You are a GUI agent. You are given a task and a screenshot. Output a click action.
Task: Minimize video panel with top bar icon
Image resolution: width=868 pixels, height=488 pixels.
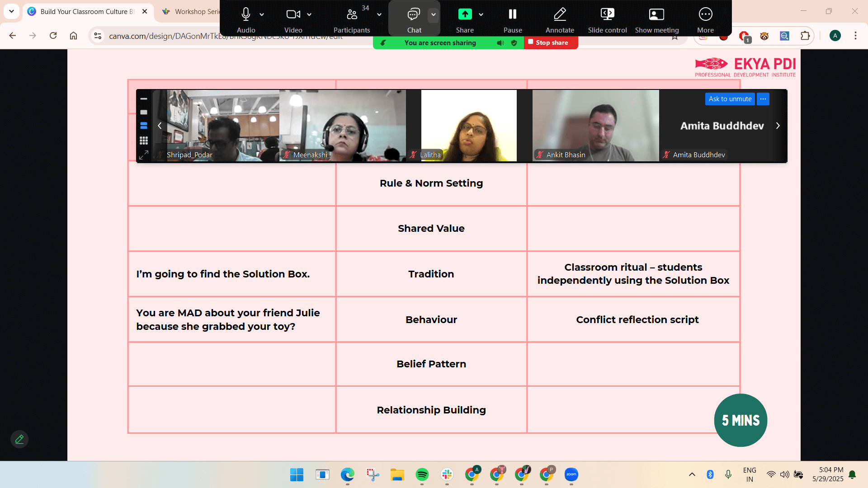tap(144, 99)
